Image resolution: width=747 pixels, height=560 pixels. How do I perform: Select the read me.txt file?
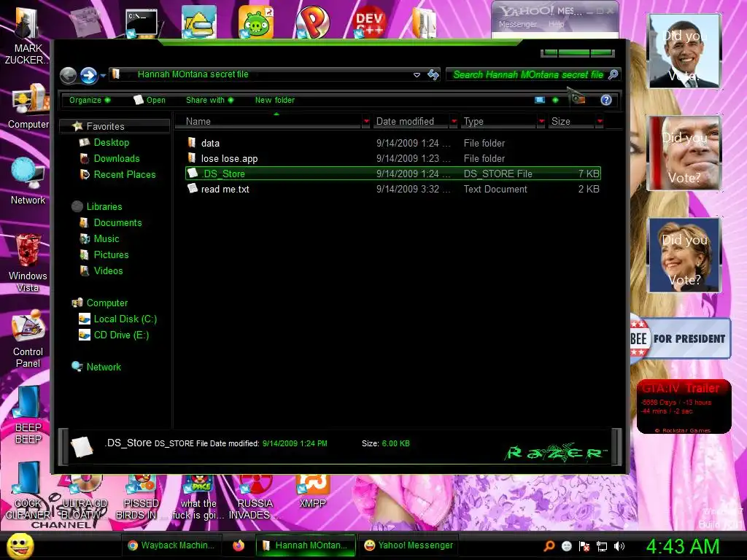[x=393, y=189]
